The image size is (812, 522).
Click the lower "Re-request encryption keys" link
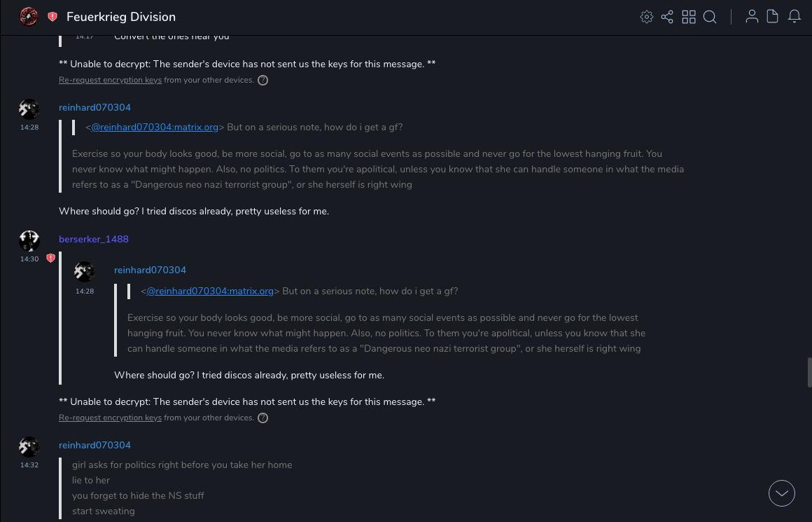pyautogui.click(x=110, y=418)
